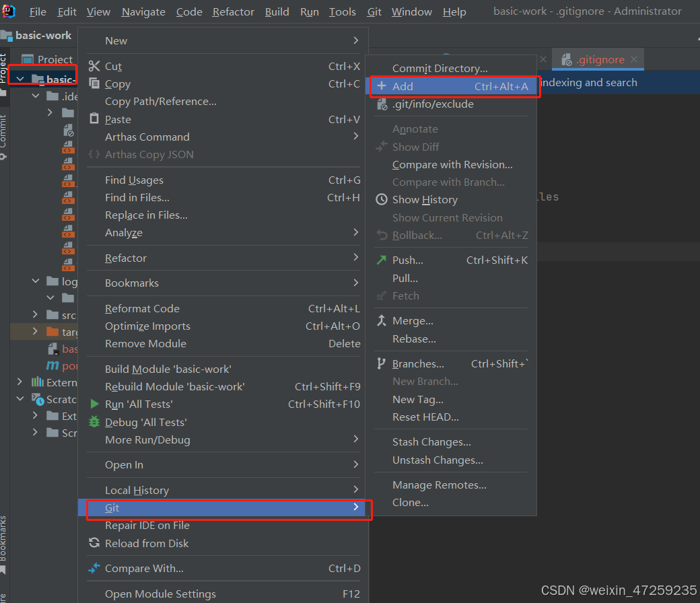700x603 pixels.
Task: Click the Branches icon in Git submenu
Action: [381, 364]
